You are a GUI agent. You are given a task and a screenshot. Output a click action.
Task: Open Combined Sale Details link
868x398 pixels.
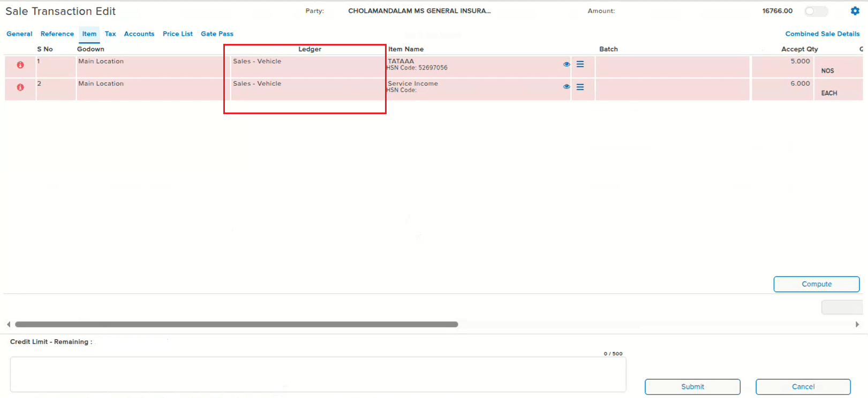[822, 34]
